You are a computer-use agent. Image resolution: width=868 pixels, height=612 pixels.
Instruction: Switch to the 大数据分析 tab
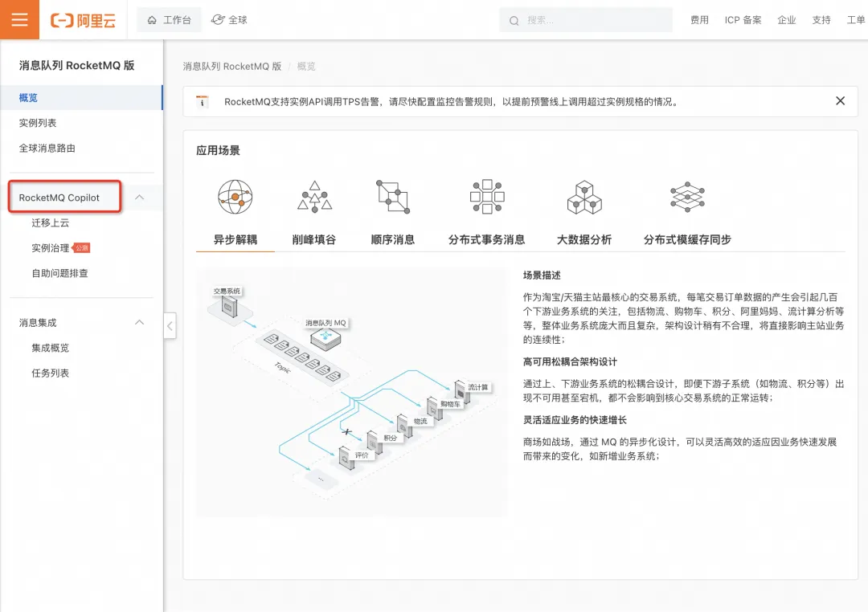[x=584, y=239]
